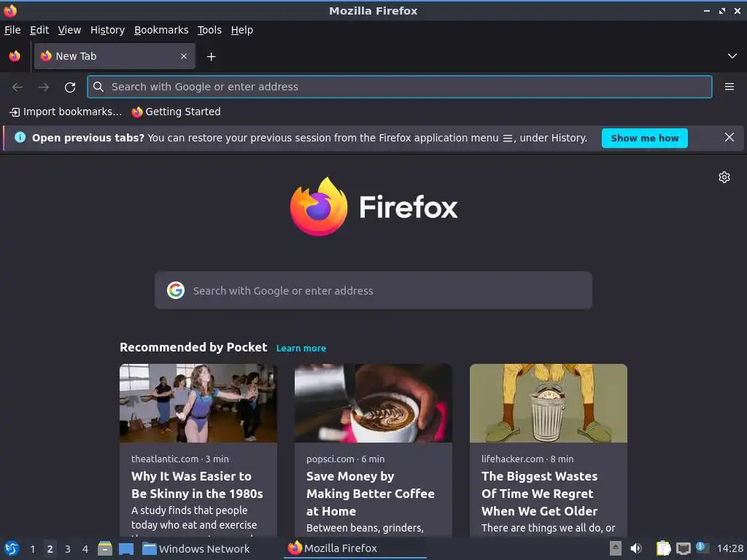Click Import bookmarks in bookmarks toolbar

click(66, 112)
